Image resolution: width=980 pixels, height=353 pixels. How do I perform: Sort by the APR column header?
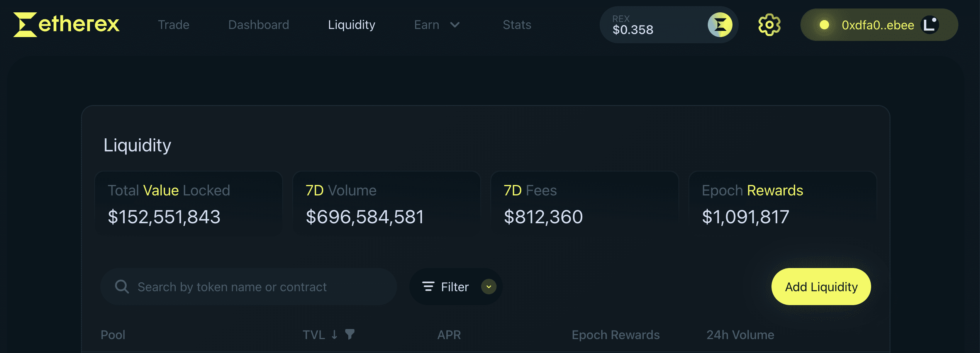tap(449, 334)
